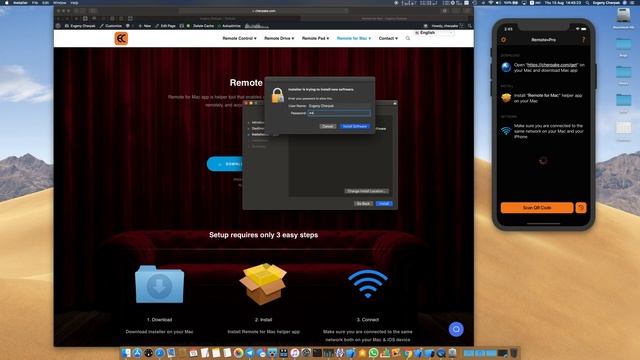Click Autoptimize in the admin bar
The height and width of the screenshot is (360, 640).
tap(229, 26)
